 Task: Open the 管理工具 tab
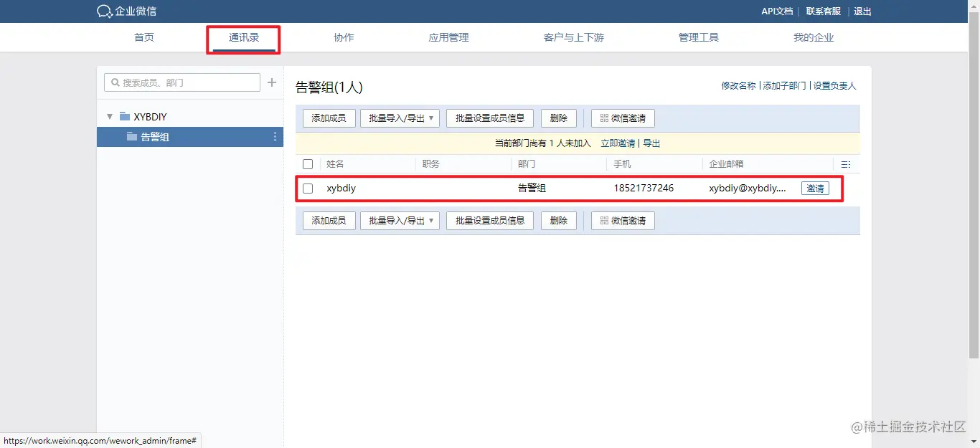pos(699,37)
